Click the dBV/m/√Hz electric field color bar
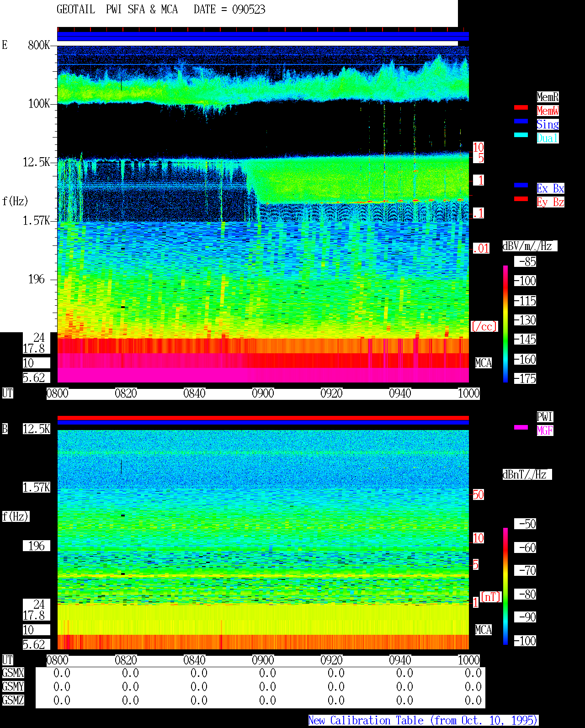This screenshot has height=728, width=585. coord(505,324)
